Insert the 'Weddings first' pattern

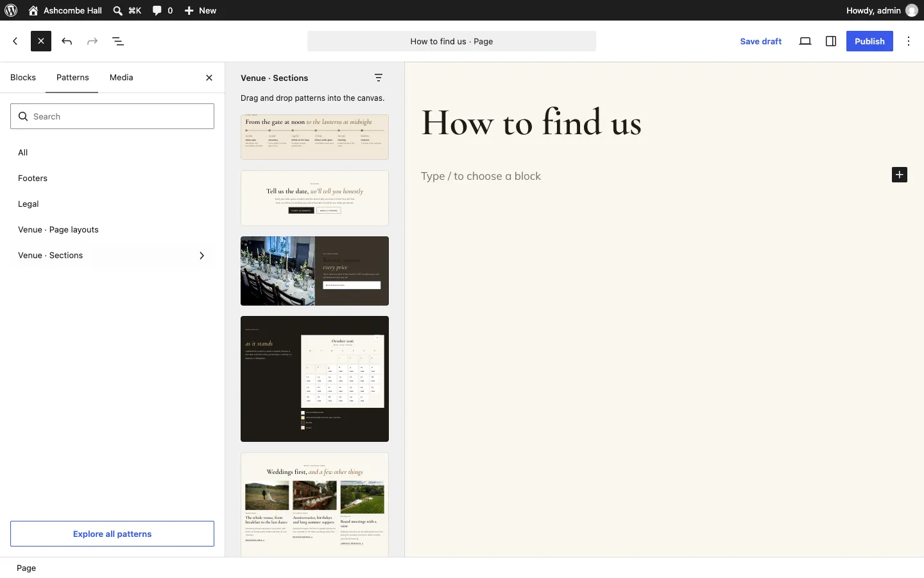click(314, 505)
